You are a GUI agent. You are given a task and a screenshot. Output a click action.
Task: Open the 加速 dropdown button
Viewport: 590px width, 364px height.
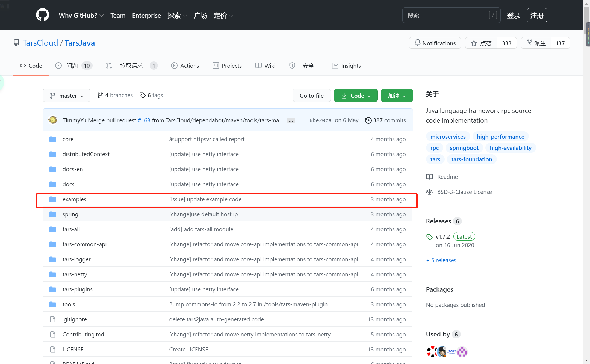(x=397, y=96)
